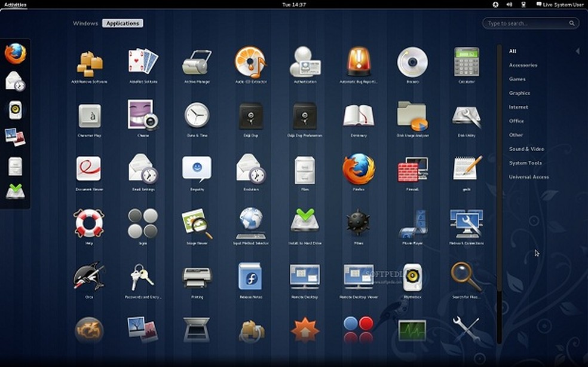Switch to the Windows tab
Viewport: 588px width, 367px height.
(85, 23)
